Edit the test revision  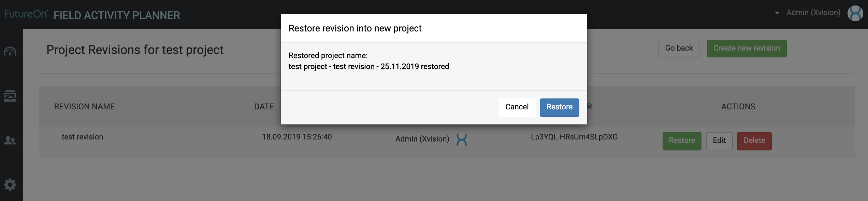click(719, 140)
